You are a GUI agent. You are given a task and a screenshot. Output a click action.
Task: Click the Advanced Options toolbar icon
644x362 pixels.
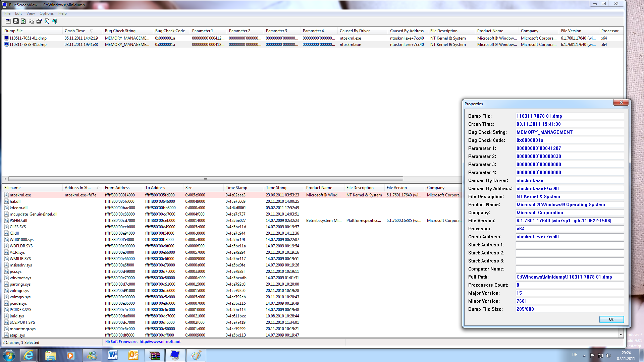(x=8, y=21)
